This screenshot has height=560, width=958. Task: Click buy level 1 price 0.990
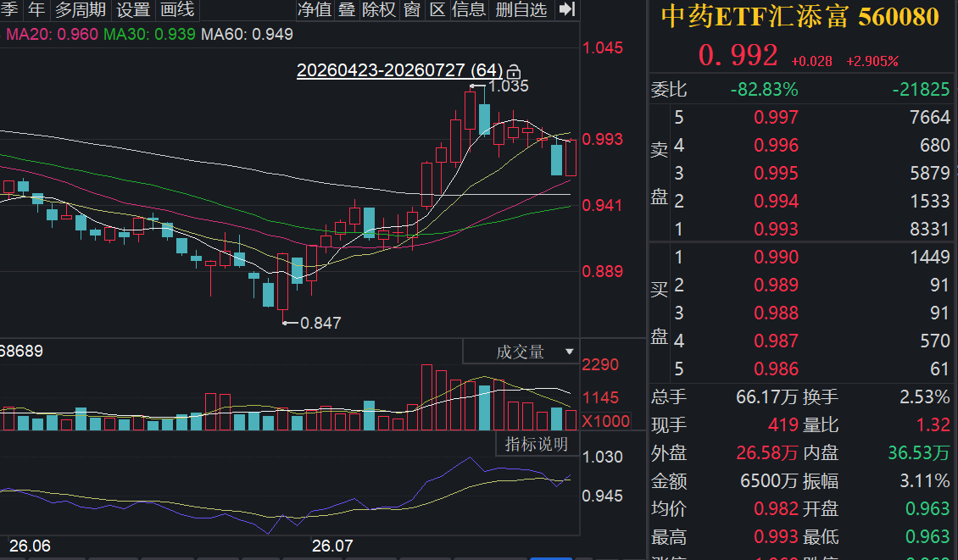[x=776, y=257]
